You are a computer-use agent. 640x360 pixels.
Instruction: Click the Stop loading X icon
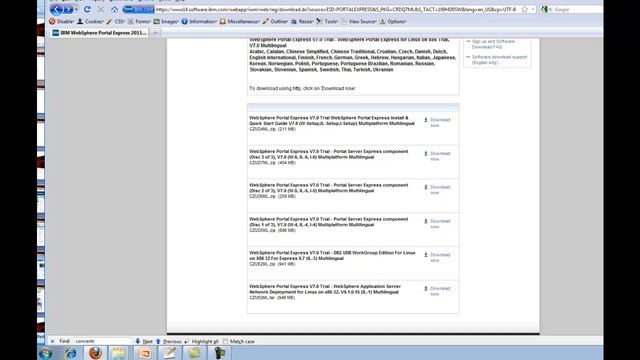click(x=101, y=9)
